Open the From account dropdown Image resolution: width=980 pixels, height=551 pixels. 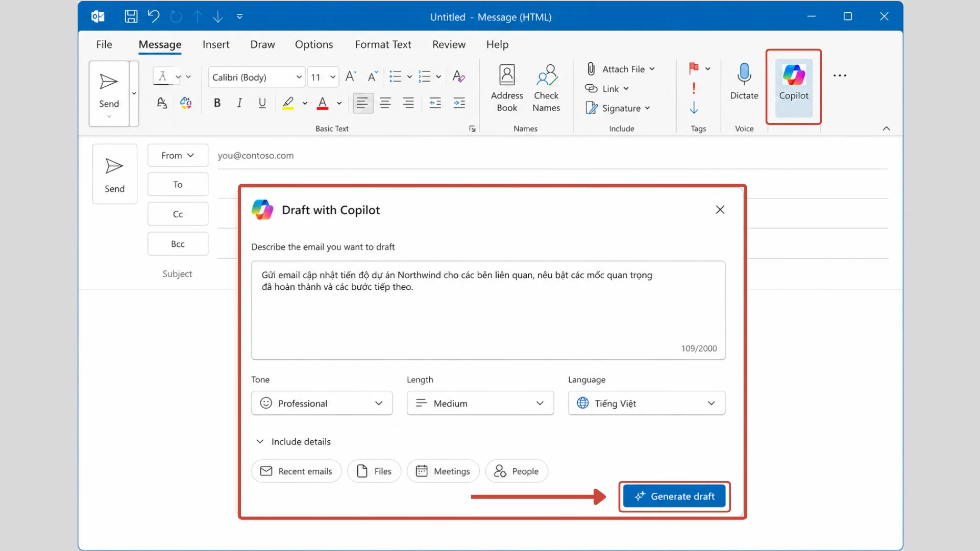178,155
